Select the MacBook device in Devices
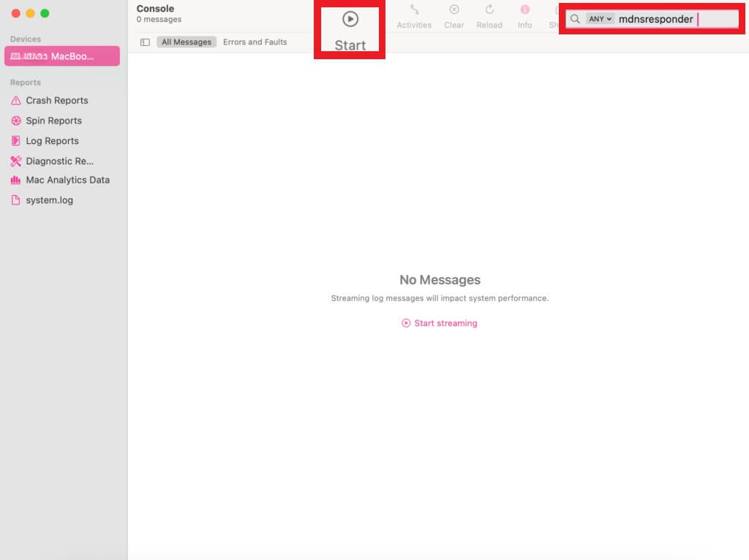The image size is (749, 560). pos(62,56)
